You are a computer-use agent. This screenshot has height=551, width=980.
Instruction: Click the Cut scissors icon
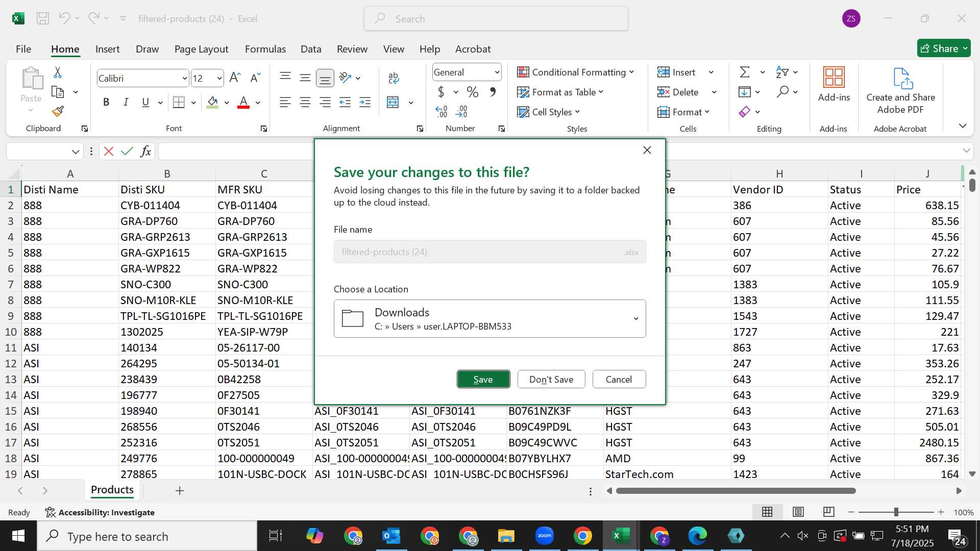pyautogui.click(x=58, y=72)
